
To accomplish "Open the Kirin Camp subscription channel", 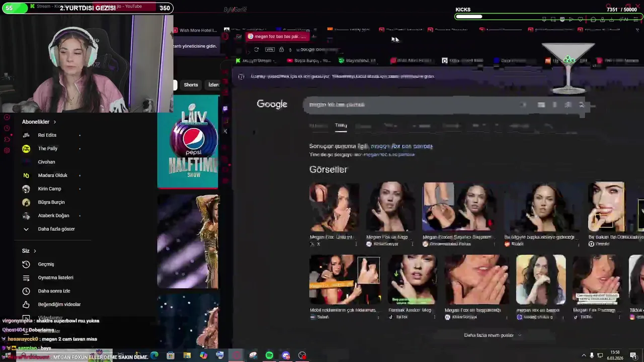I will (49, 189).
